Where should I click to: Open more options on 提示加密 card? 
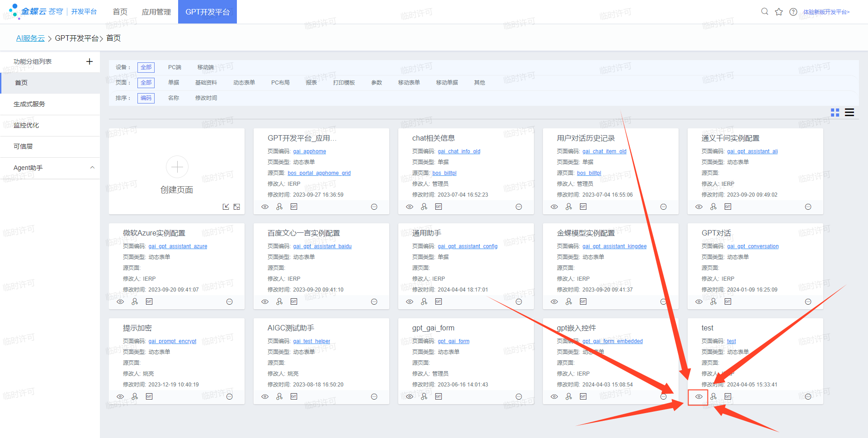click(x=229, y=397)
